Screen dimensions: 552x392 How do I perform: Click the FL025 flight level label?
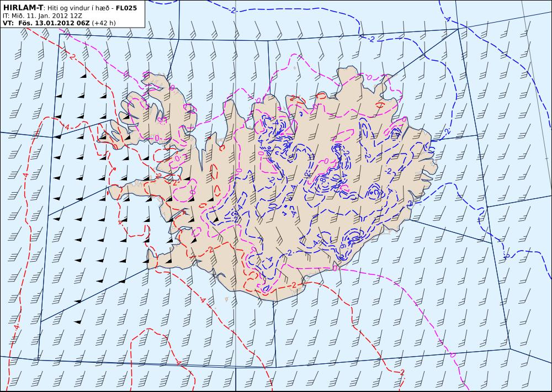coord(126,8)
